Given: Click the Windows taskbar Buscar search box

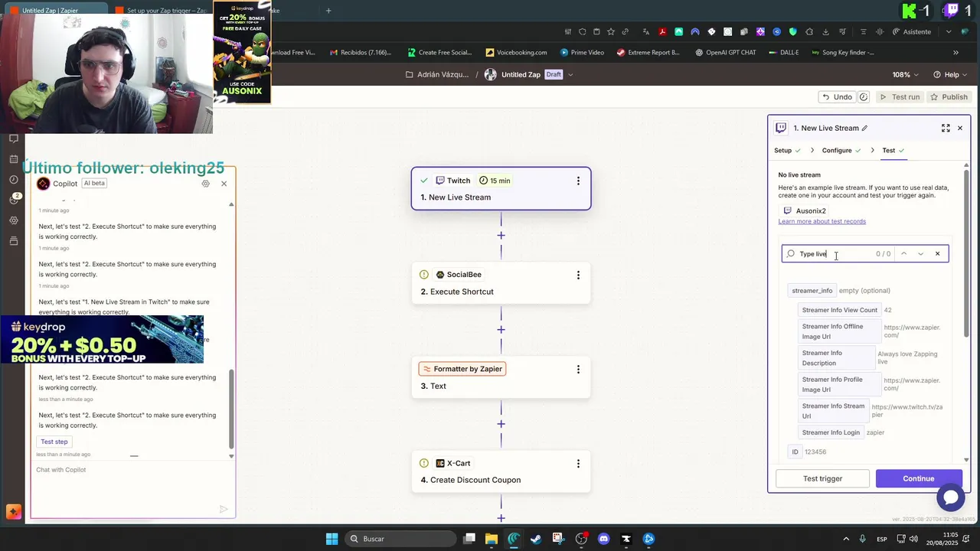Looking at the screenshot, I should tap(399, 539).
